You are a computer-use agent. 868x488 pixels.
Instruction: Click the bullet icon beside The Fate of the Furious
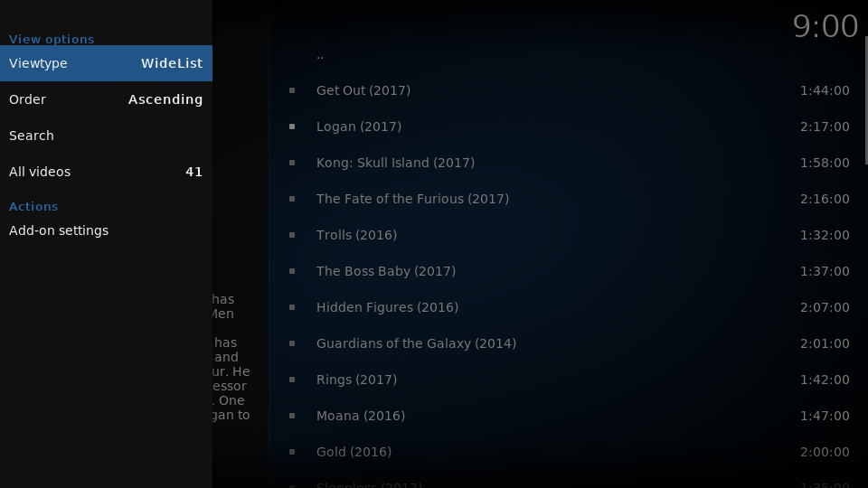292,199
